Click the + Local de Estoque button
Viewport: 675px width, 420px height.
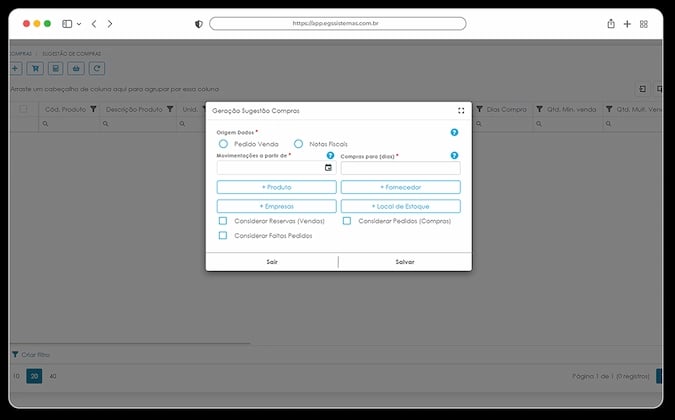pos(400,206)
